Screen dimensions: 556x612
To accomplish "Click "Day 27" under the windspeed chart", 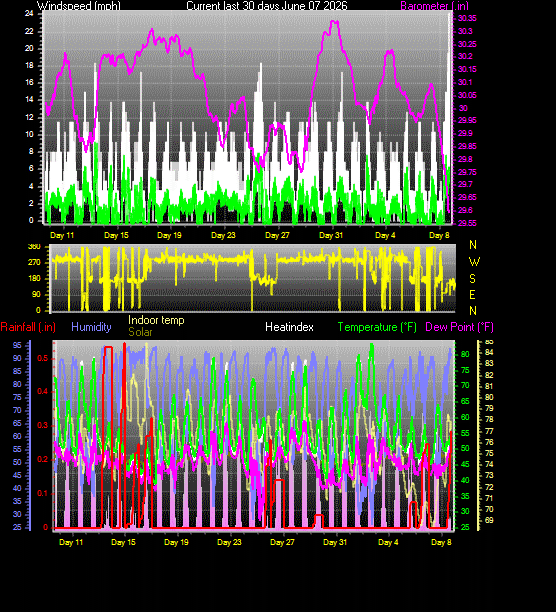I will tap(277, 235).
